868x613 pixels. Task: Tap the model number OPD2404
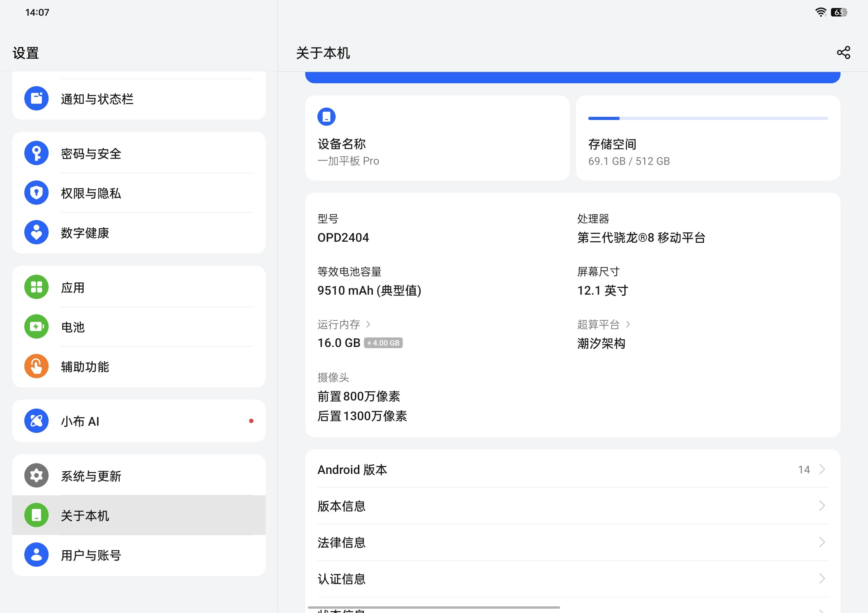point(343,238)
